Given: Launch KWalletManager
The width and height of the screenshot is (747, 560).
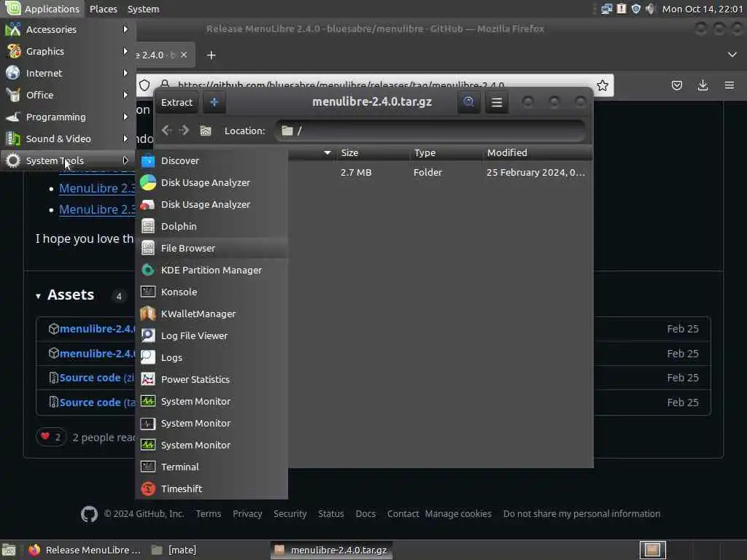Looking at the screenshot, I should point(212,314).
